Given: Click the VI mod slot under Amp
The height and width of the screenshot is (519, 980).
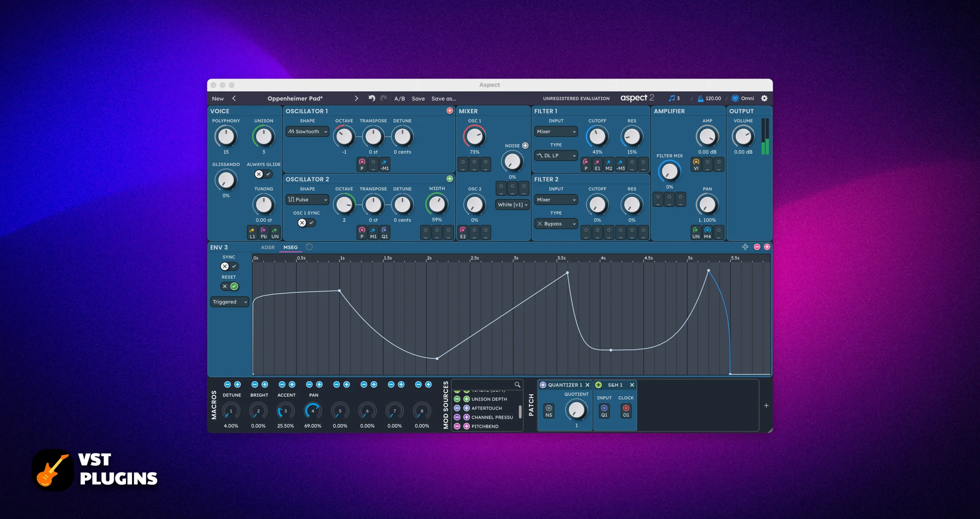Looking at the screenshot, I should coord(696,164).
